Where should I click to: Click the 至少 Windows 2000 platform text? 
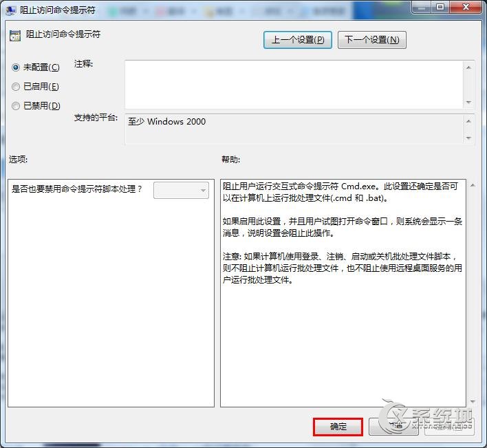click(x=166, y=122)
